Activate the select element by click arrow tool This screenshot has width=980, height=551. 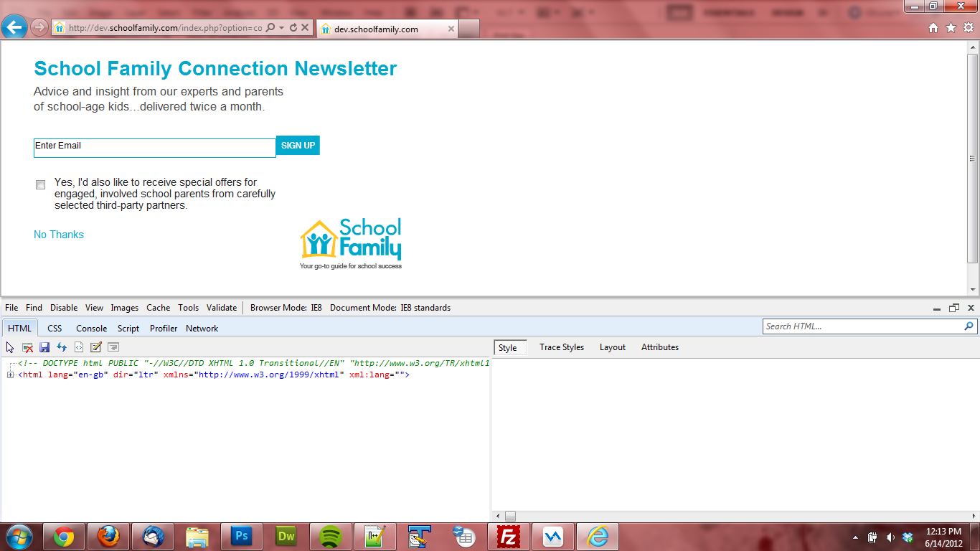tap(10, 347)
